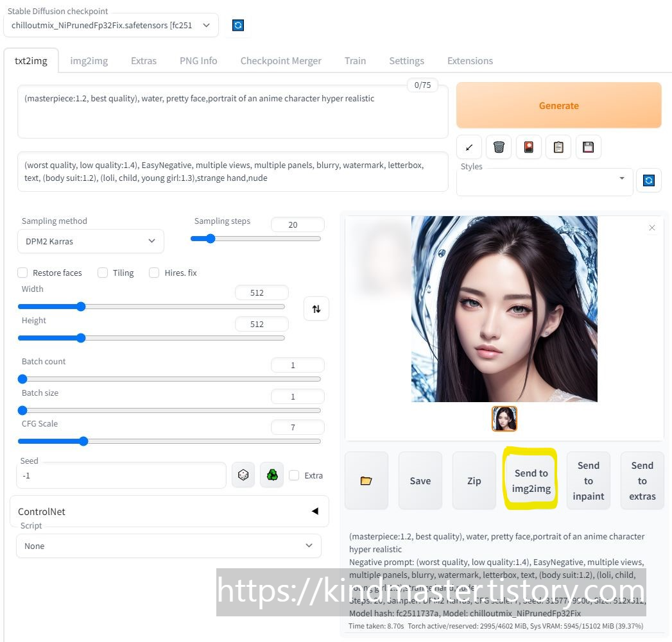This screenshot has height=642, width=672.
Task: Send image to inpaint
Action: click(x=589, y=480)
